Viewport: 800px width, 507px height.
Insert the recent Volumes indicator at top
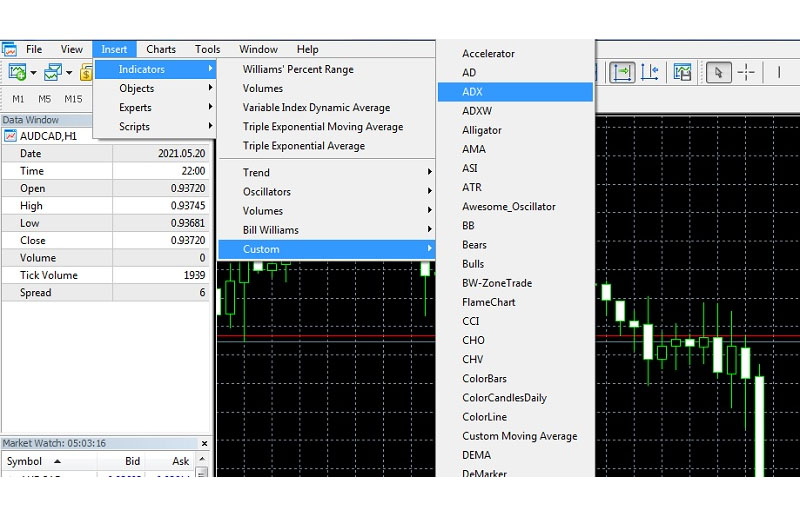tap(263, 88)
